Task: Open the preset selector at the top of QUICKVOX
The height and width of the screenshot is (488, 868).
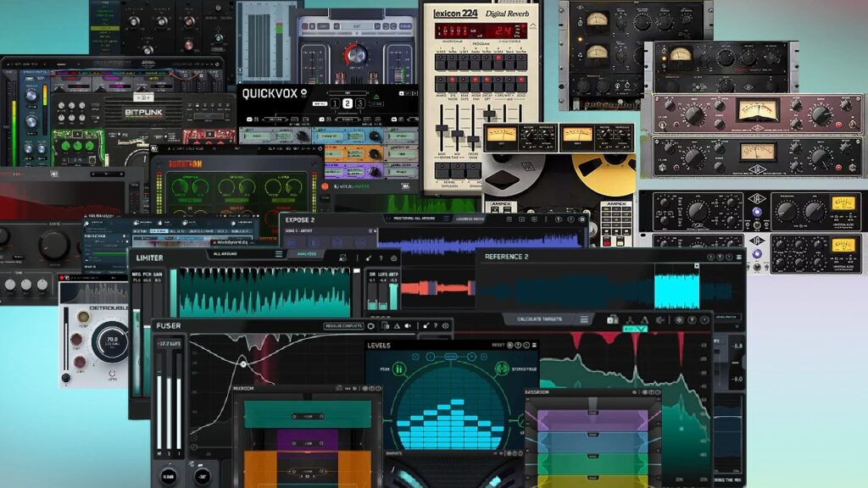Action: point(348,92)
